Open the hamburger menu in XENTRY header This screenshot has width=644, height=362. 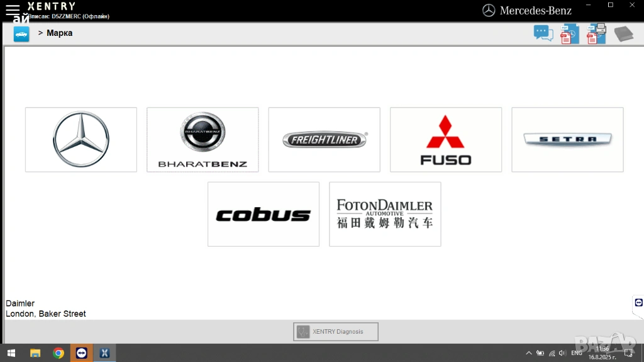[13, 9]
